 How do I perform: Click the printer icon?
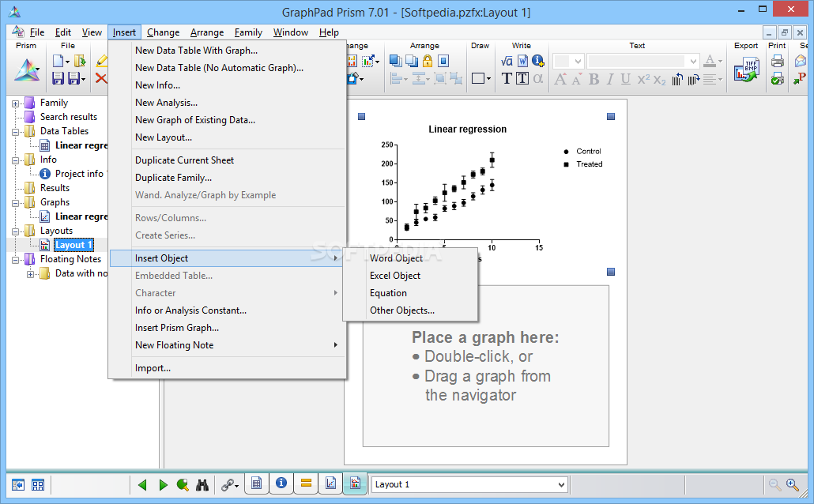point(777,62)
